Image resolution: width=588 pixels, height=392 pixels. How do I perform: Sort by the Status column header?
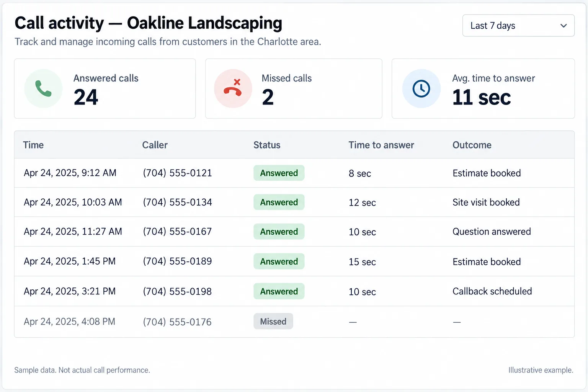pyautogui.click(x=267, y=145)
